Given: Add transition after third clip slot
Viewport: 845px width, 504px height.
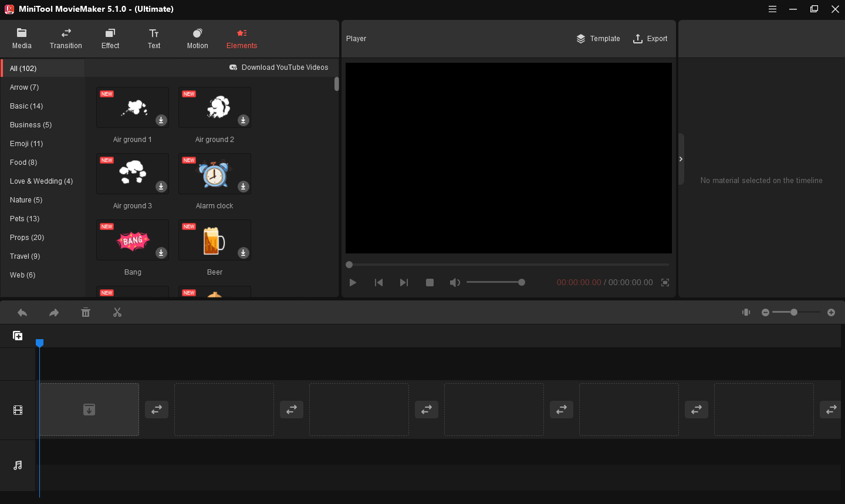Looking at the screenshot, I should (427, 410).
